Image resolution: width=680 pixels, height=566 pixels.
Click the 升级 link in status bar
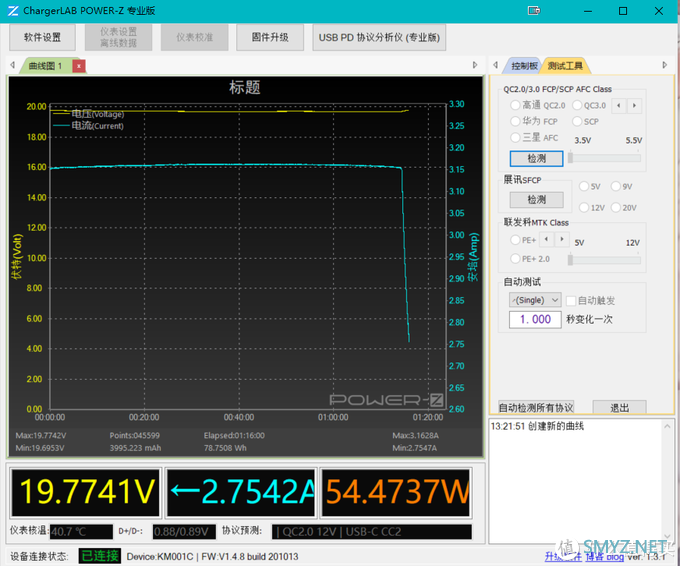pyautogui.click(x=562, y=556)
